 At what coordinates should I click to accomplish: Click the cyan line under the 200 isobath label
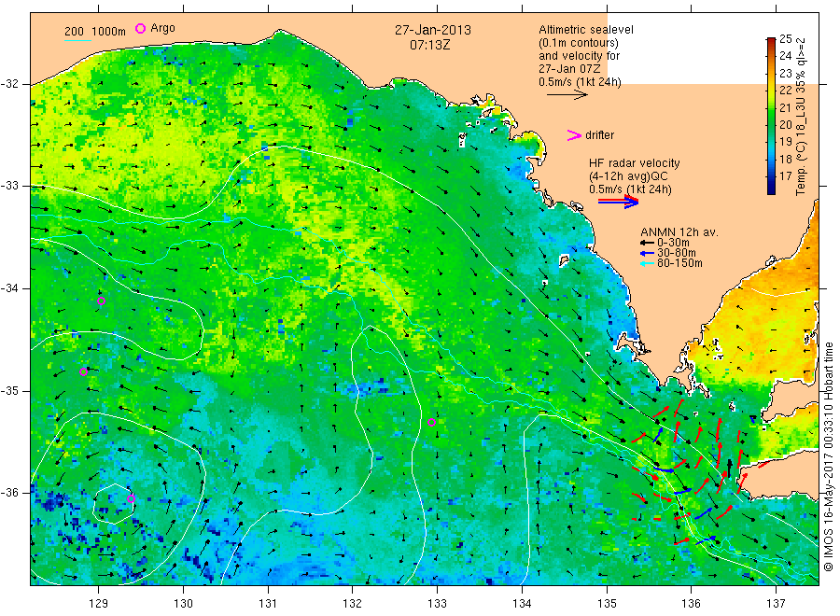pyautogui.click(x=77, y=40)
